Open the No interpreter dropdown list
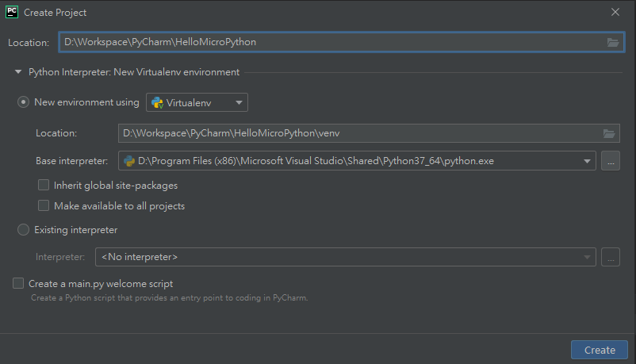The height and width of the screenshot is (364, 636). click(x=346, y=257)
